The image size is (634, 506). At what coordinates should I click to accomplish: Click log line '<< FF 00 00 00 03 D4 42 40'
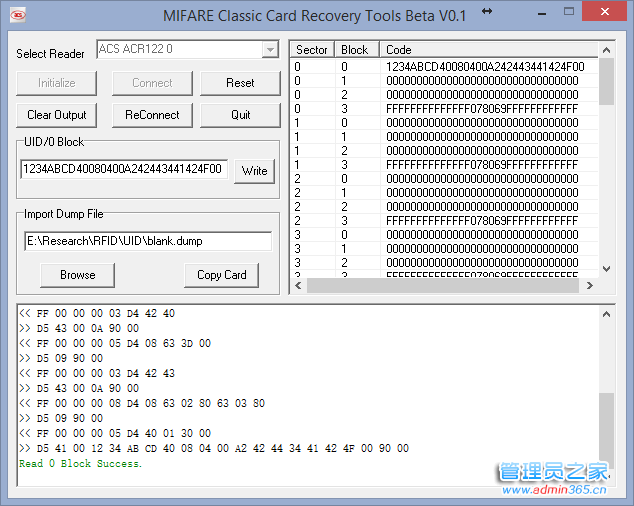[97, 313]
